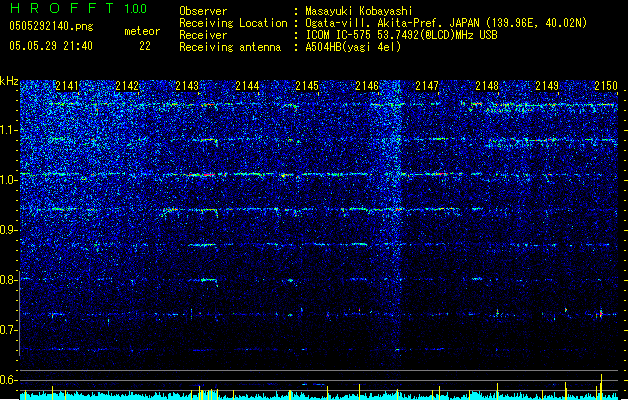Click the HROFFT 1.0.0 title text

point(79,8)
